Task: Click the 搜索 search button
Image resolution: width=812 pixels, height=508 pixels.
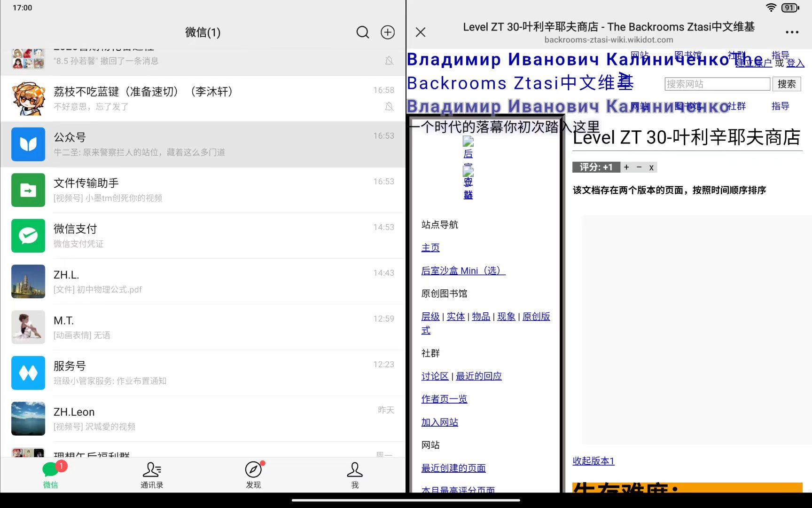Action: pos(787,84)
